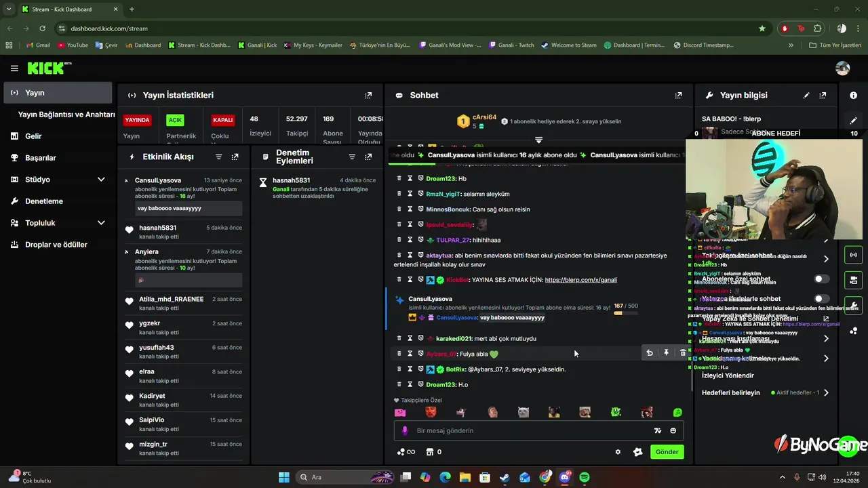This screenshot has height=488, width=868.
Task: Open Hedefleri belirleyin chevron
Action: pos(826,393)
